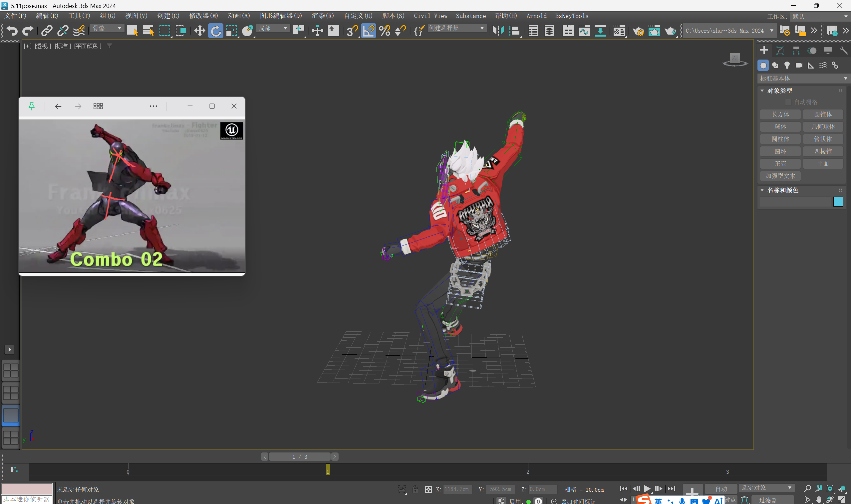851x504 pixels.
Task: Choose the Select Object tool
Action: [132, 31]
